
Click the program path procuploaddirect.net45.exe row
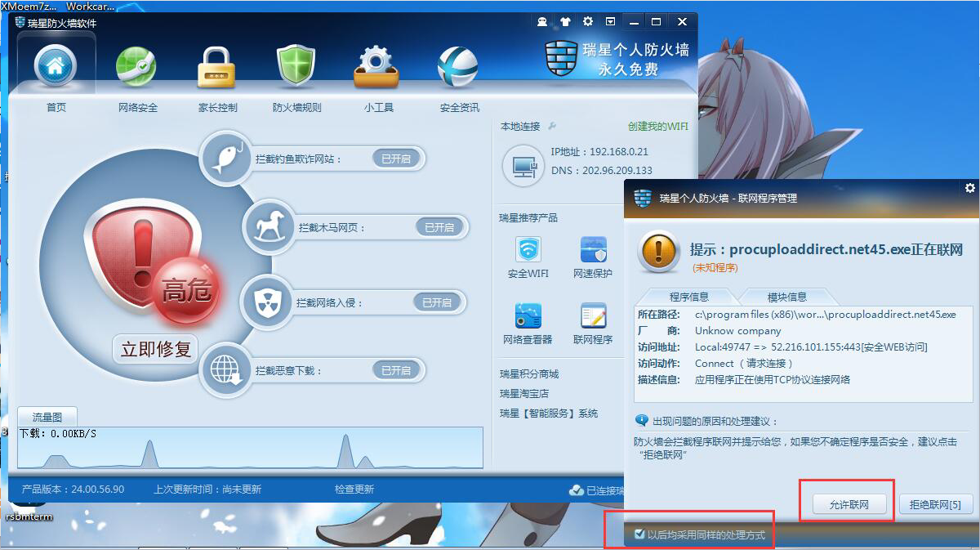797,315
